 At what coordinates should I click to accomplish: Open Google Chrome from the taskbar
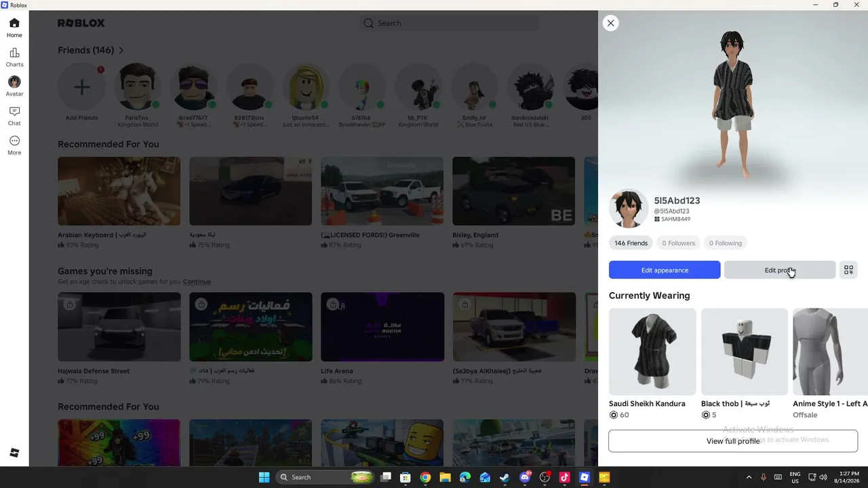pyautogui.click(x=425, y=477)
